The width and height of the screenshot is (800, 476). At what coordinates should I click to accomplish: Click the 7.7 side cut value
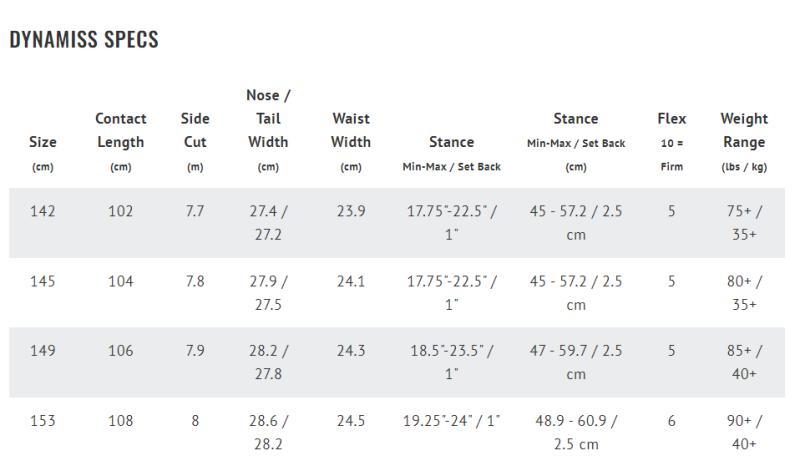click(x=195, y=211)
